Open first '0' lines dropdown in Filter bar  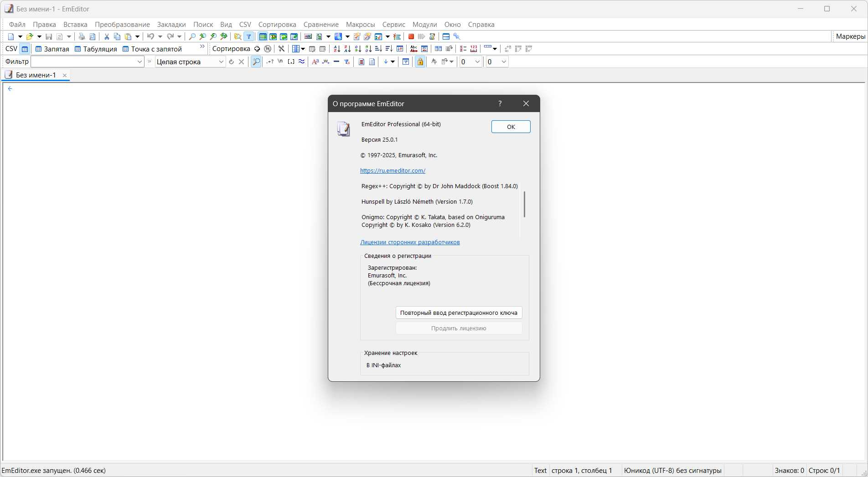click(477, 62)
